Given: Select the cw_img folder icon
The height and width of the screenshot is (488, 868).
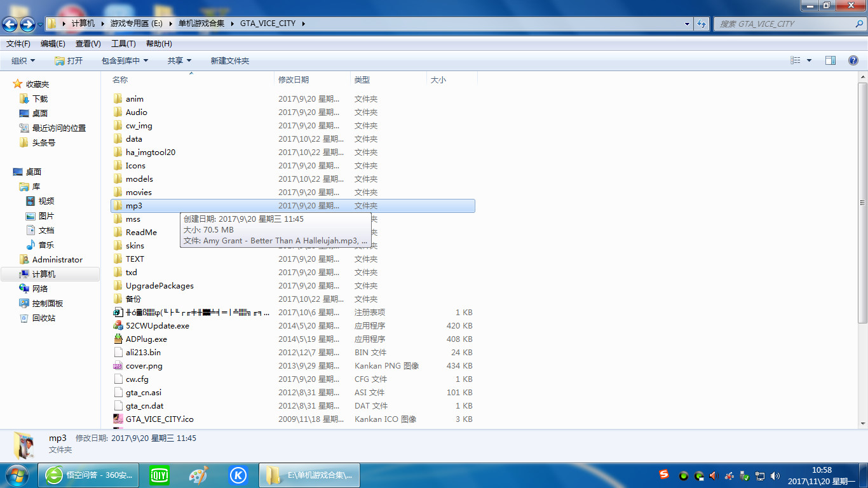Looking at the screenshot, I should point(118,125).
